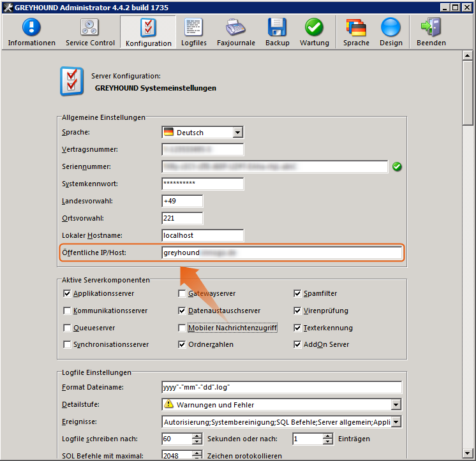This screenshot has height=461, width=476.
Task: Increase Logfile schreiben seconds value
Action: [197, 436]
